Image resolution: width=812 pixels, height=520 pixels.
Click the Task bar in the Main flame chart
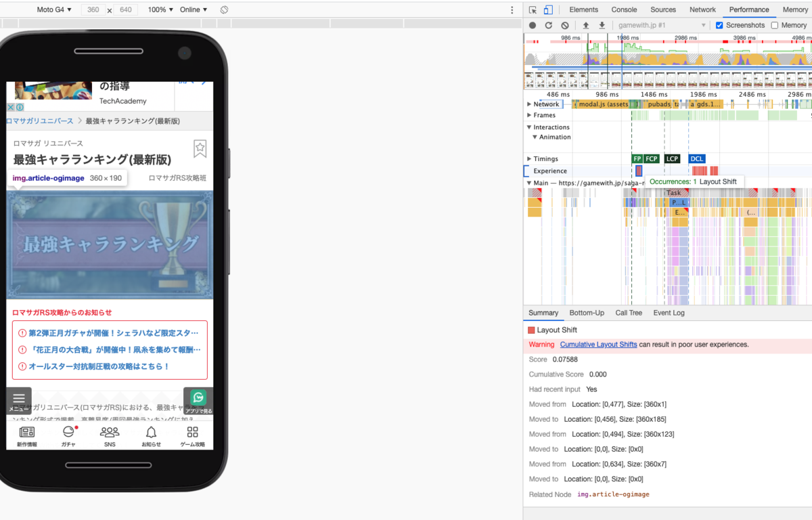tap(673, 193)
